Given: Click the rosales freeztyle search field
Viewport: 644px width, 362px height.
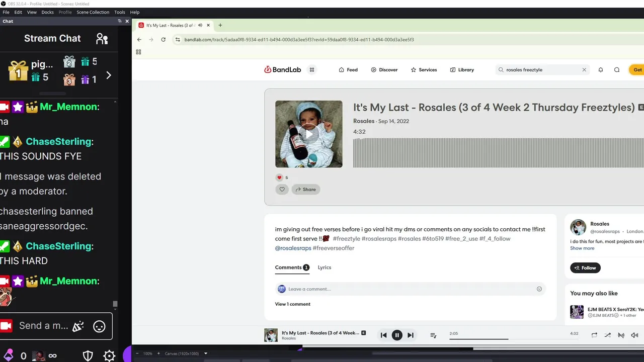Looking at the screenshot, I should pyautogui.click(x=542, y=70).
